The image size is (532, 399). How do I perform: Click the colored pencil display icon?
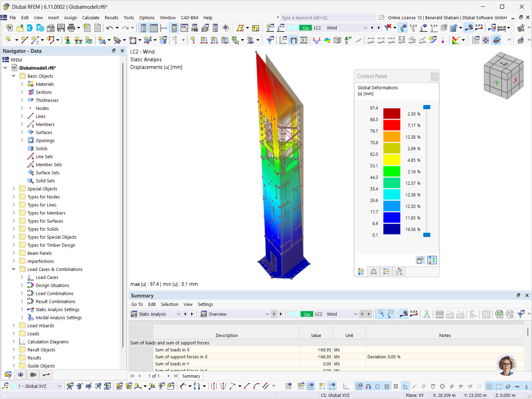point(456,40)
